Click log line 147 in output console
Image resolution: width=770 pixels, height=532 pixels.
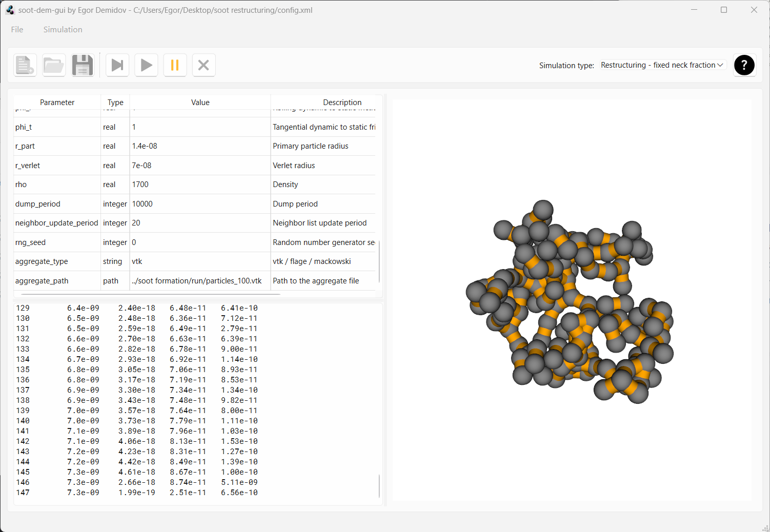pyautogui.click(x=137, y=493)
